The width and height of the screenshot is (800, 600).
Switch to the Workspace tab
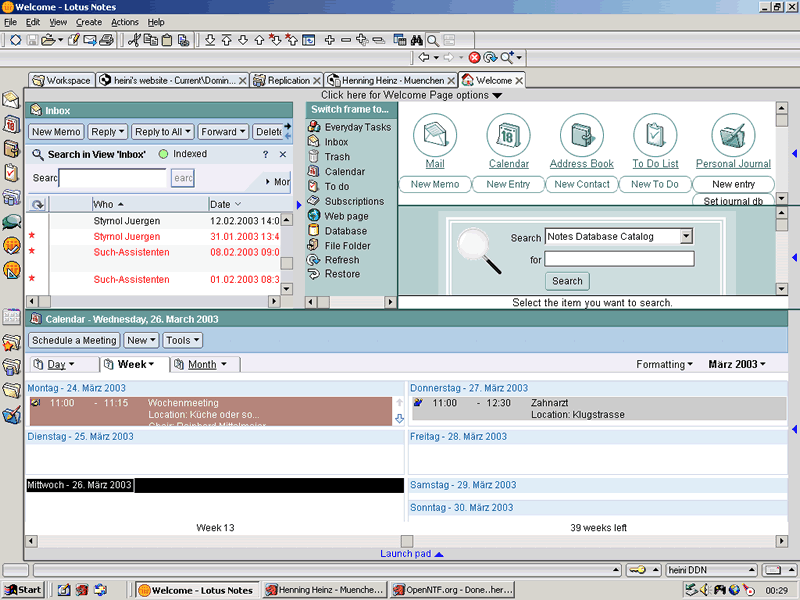[62, 80]
